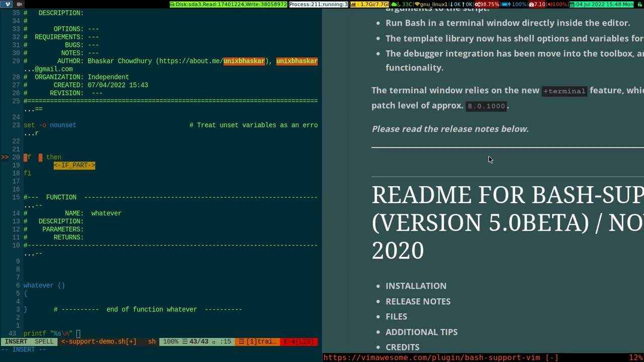644x362 pixels.
Task: Click the SPELL segment in the Vim statusline
Action: click(44, 341)
